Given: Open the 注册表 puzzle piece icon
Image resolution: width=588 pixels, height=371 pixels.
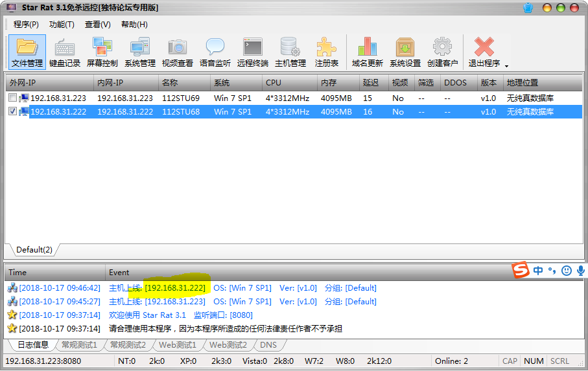Looking at the screenshot, I should (x=326, y=47).
